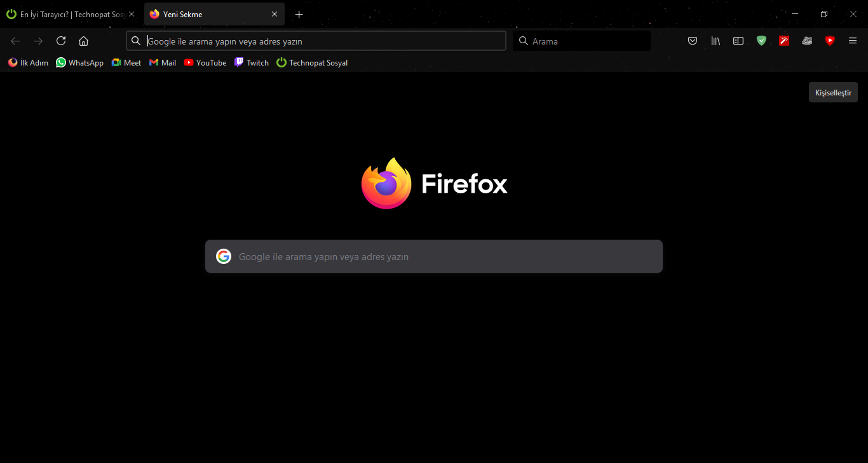Image resolution: width=868 pixels, height=463 pixels.
Task: Show the sidebar panel
Action: [738, 41]
